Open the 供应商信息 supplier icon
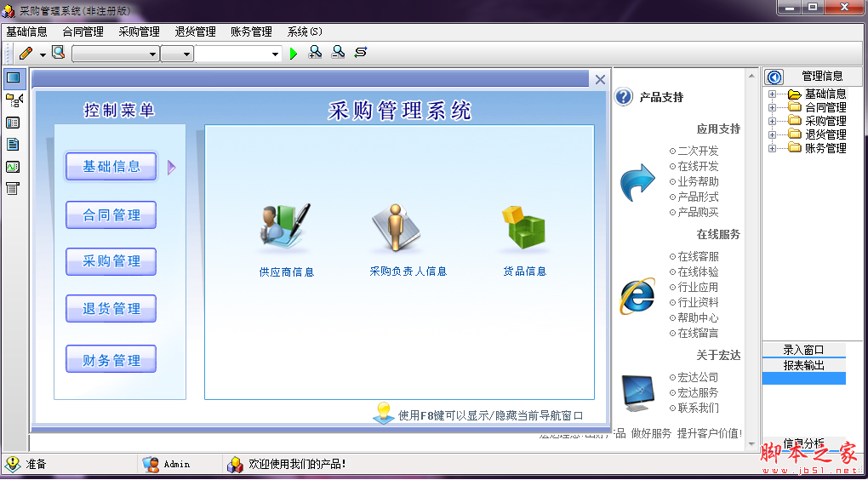The image size is (868, 480). pyautogui.click(x=285, y=227)
